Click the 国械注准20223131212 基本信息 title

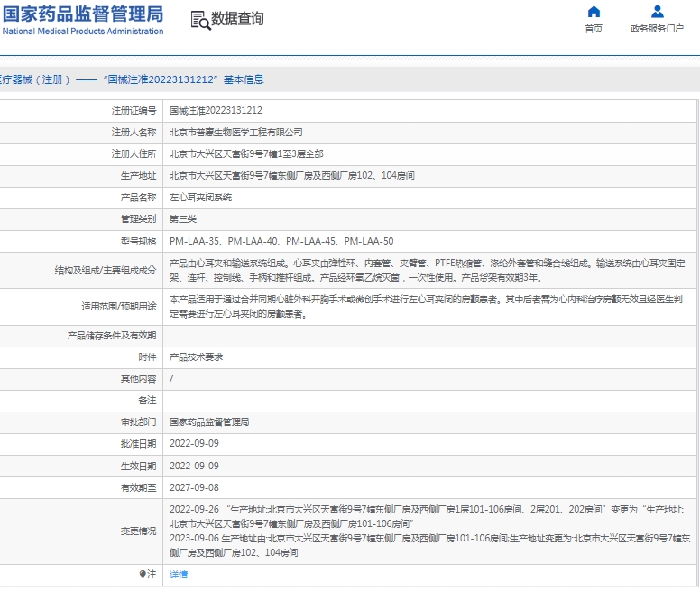coord(183,79)
